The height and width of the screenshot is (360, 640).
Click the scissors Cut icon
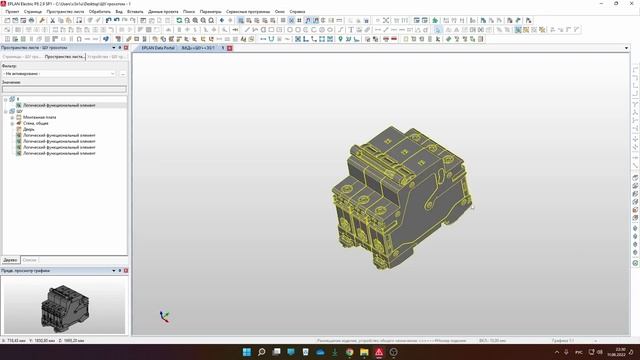click(52, 20)
